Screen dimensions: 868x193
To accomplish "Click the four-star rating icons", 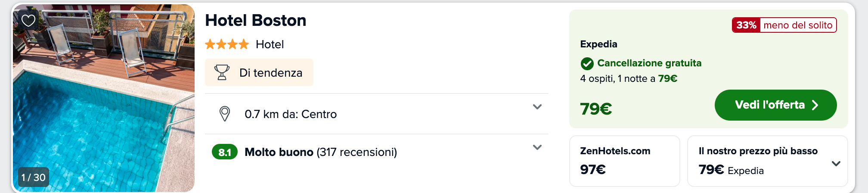I will (x=227, y=44).
